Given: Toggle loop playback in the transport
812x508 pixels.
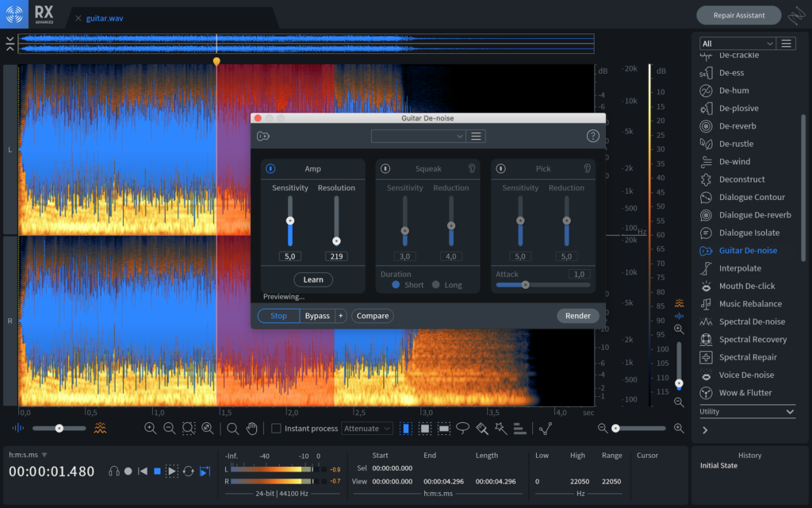Looking at the screenshot, I should (x=189, y=471).
